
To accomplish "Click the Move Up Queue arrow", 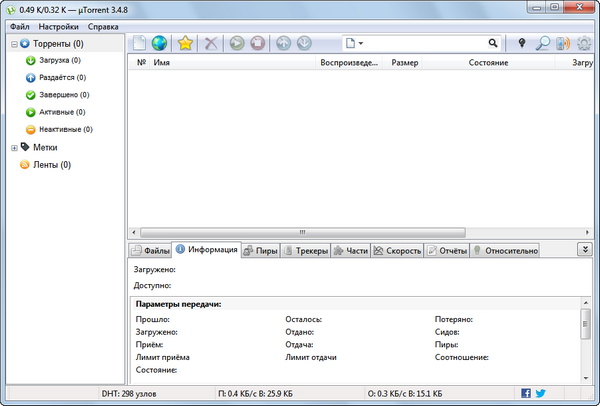I will point(285,44).
